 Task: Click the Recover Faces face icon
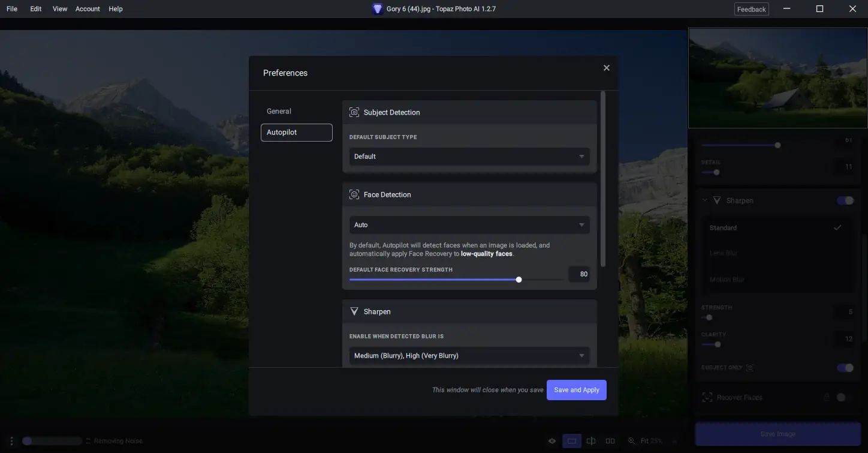707,397
